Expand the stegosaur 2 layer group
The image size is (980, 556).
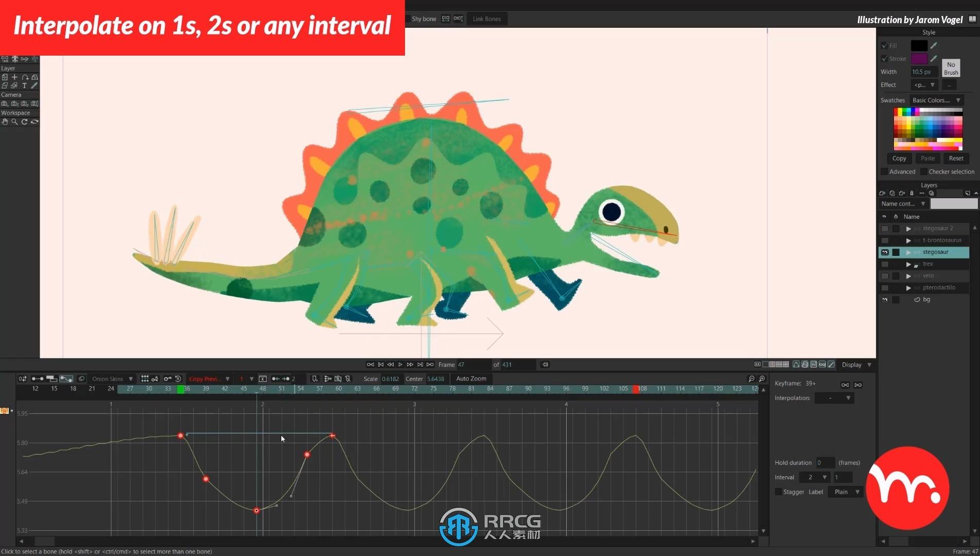pos(908,229)
